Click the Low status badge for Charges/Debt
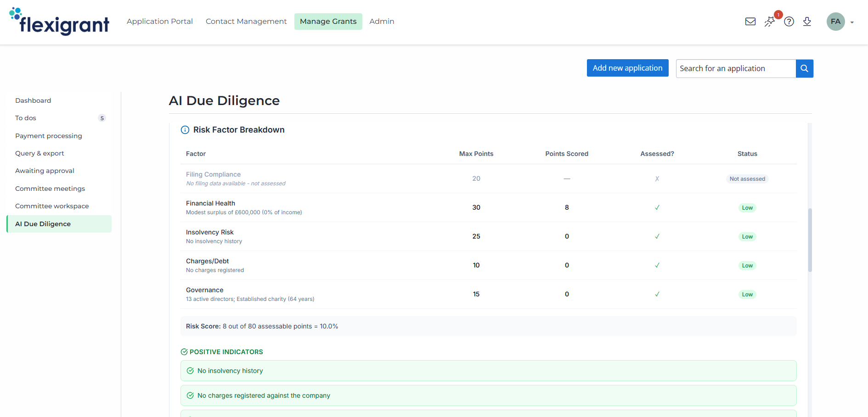868x417 pixels. click(x=747, y=266)
